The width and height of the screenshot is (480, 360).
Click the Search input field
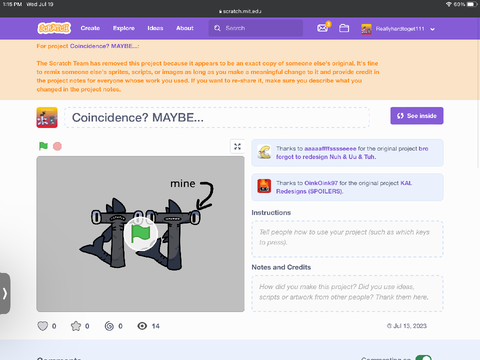click(x=256, y=28)
